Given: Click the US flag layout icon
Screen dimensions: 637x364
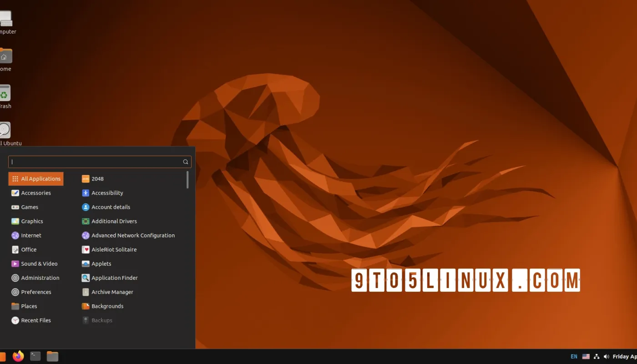Looking at the screenshot, I should pos(586,357).
